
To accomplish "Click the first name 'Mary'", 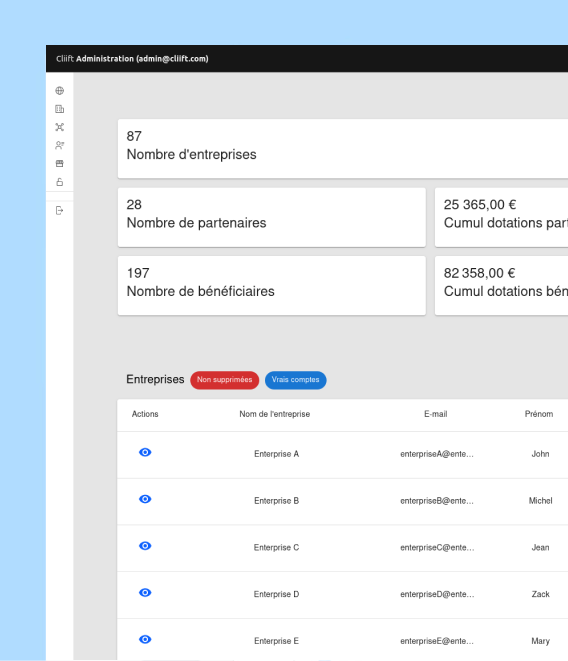I will click(x=540, y=641).
